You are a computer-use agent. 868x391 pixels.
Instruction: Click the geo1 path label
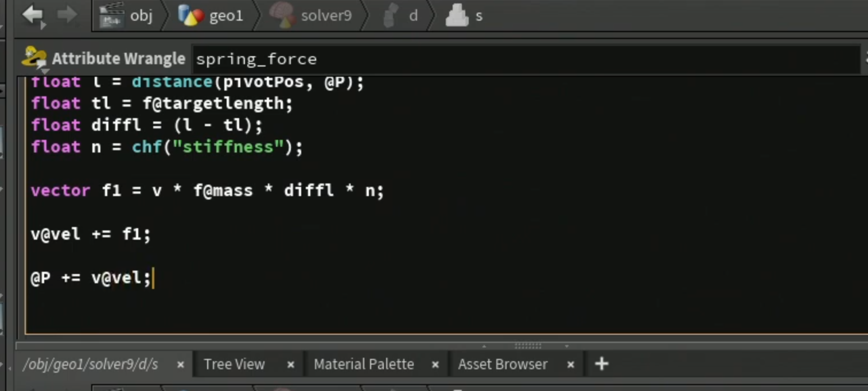226,15
